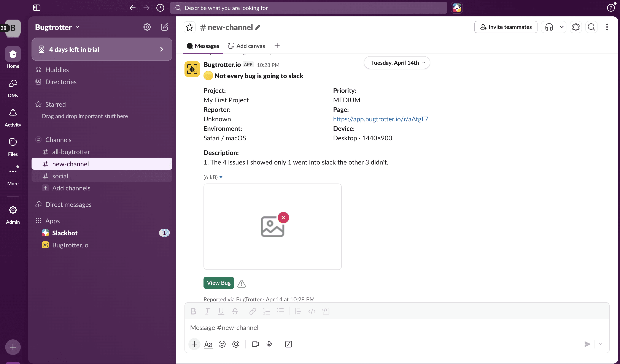The height and width of the screenshot is (364, 620).
Task: Click Add channels in sidebar
Action: pyautogui.click(x=102, y=188)
